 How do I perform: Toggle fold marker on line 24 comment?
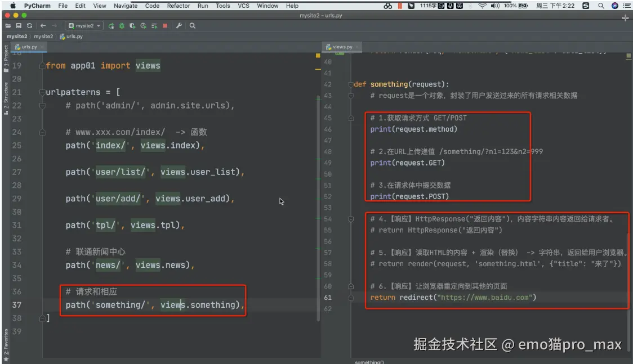click(x=42, y=132)
